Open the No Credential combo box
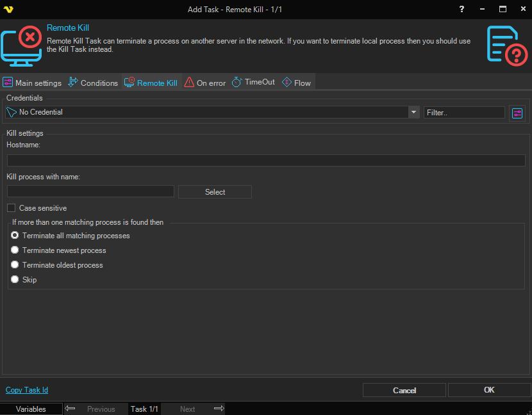 pyautogui.click(x=212, y=112)
